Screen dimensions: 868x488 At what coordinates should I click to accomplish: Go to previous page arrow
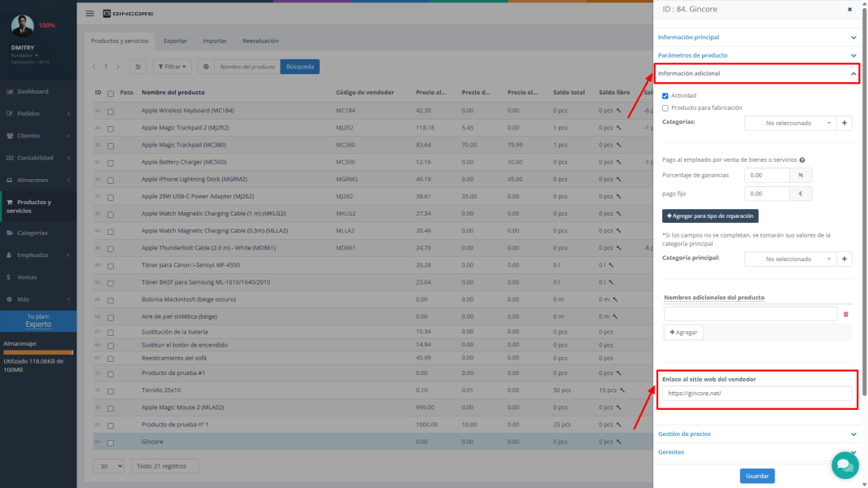click(94, 67)
